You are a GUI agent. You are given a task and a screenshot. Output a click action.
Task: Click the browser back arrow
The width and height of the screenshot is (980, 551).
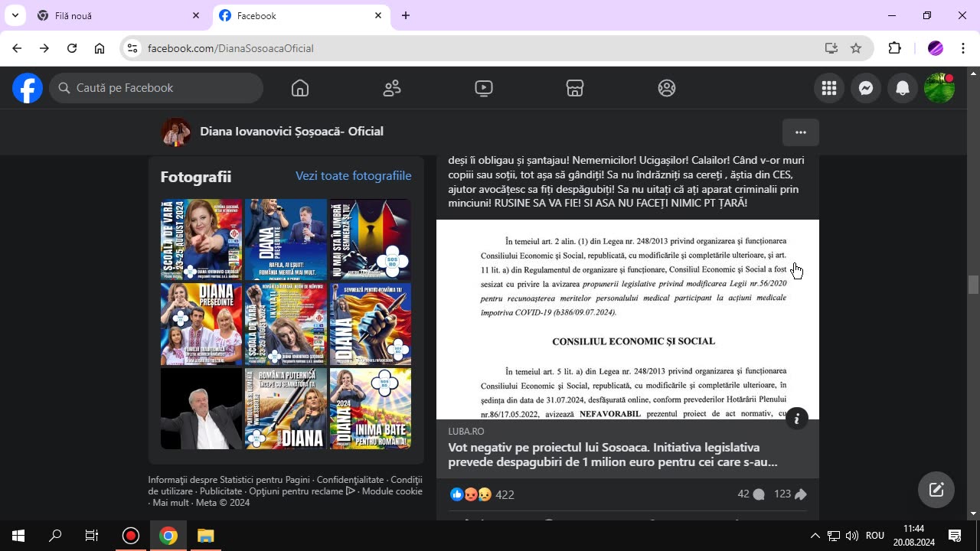click(17, 48)
